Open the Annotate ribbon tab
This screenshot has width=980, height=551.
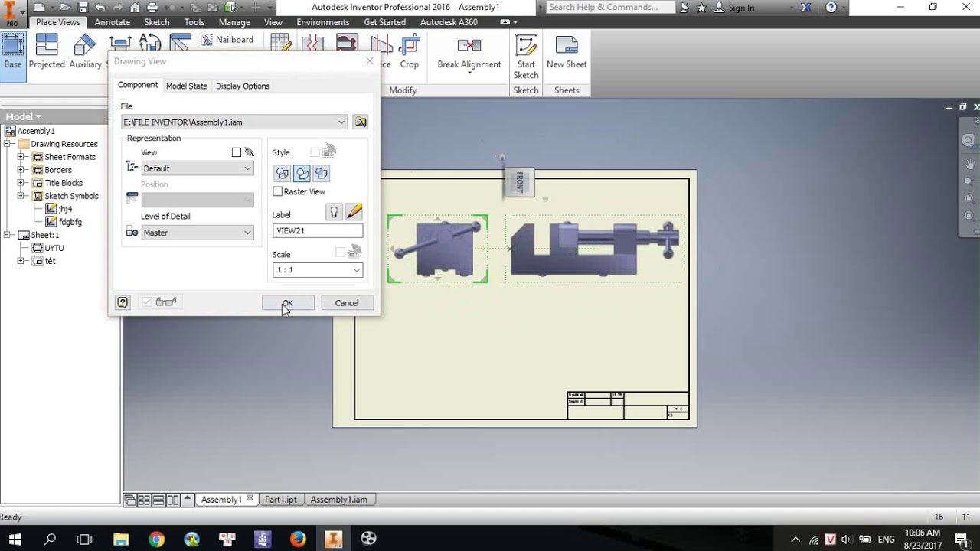112,22
